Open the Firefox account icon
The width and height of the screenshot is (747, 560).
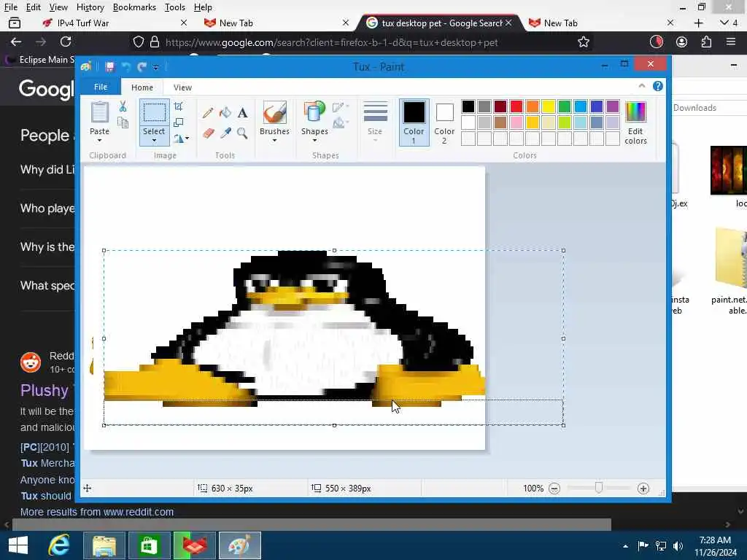click(x=682, y=42)
